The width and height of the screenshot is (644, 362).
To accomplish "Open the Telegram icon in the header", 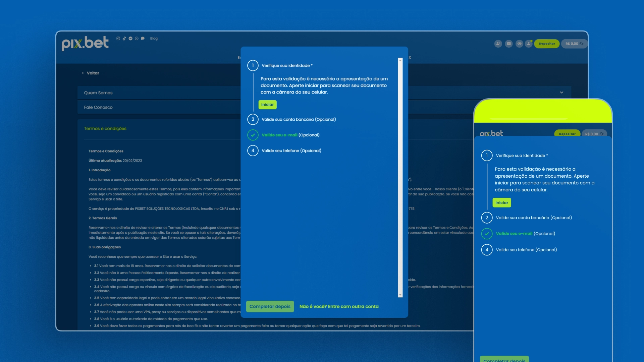I will click(130, 39).
